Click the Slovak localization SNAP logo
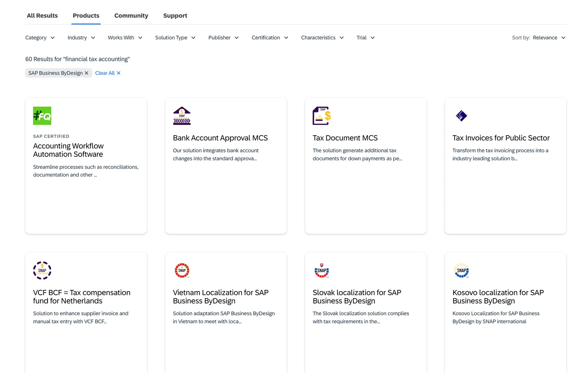 tap(322, 270)
